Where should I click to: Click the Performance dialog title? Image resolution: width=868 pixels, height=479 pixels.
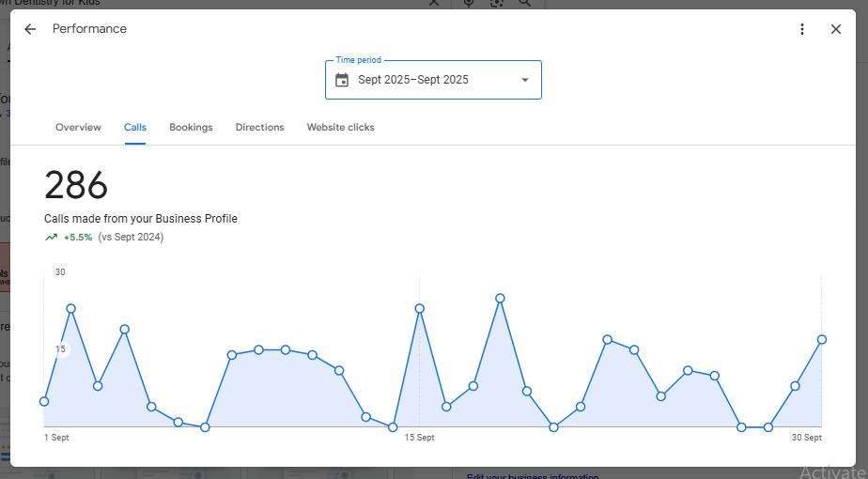pos(89,29)
